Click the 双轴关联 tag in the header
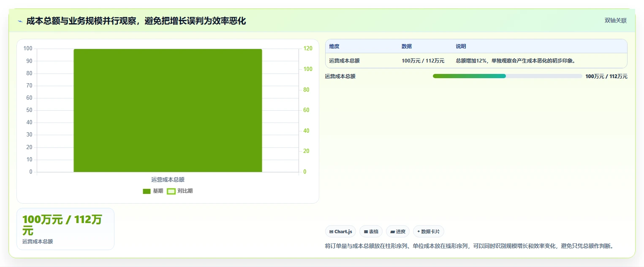 click(615, 21)
